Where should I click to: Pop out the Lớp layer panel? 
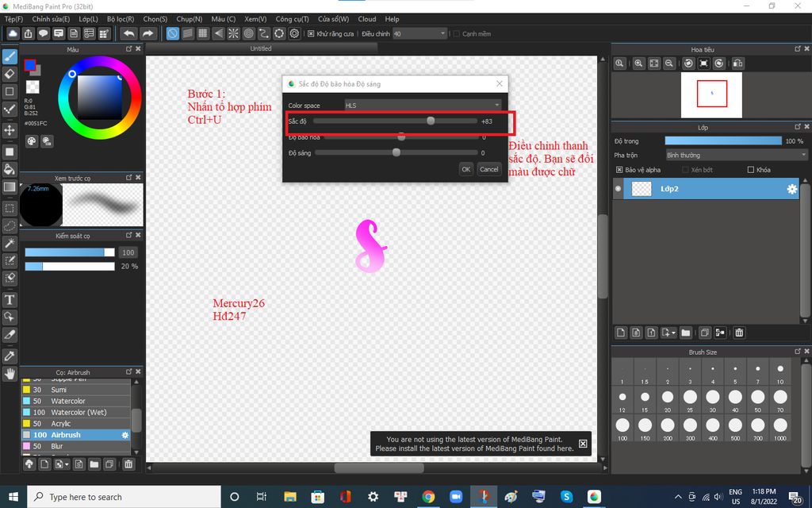(798, 126)
